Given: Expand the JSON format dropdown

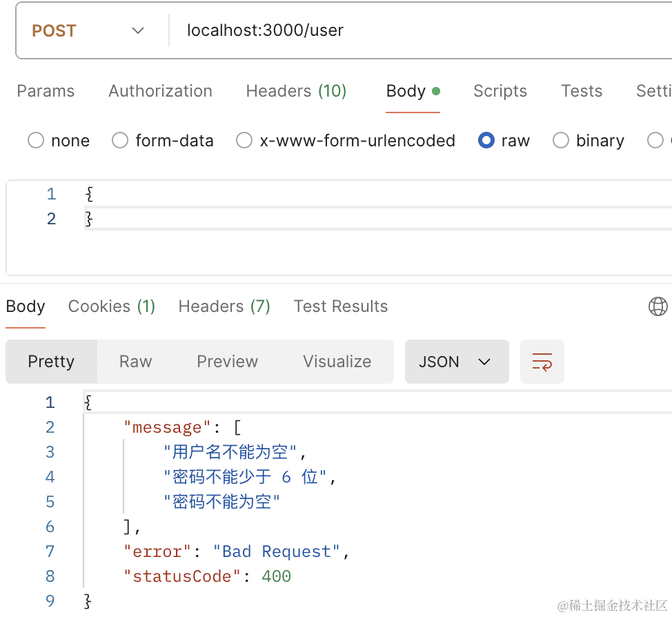Looking at the screenshot, I should click(x=457, y=362).
